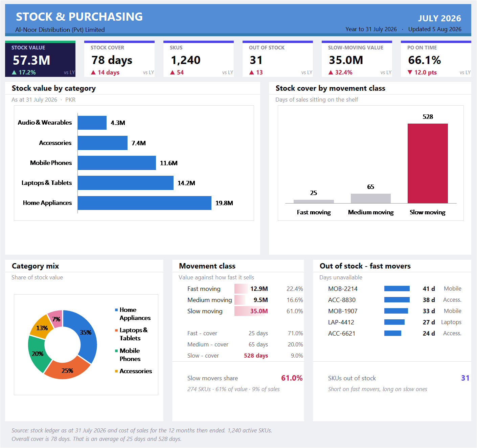Click the JULY 2026 period heading

(439, 18)
